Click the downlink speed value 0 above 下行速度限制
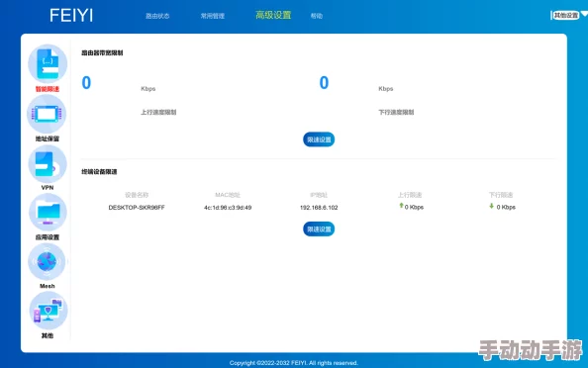The height and width of the screenshot is (368, 588). (x=324, y=82)
